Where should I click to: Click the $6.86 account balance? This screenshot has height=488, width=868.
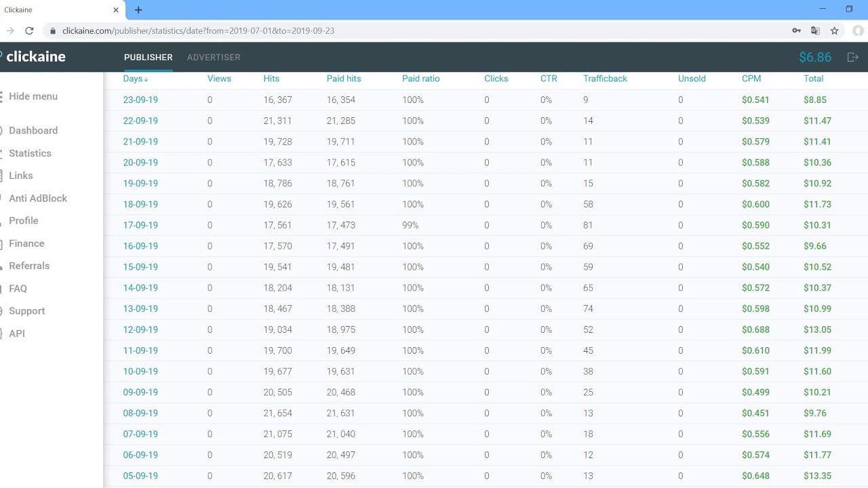815,57
